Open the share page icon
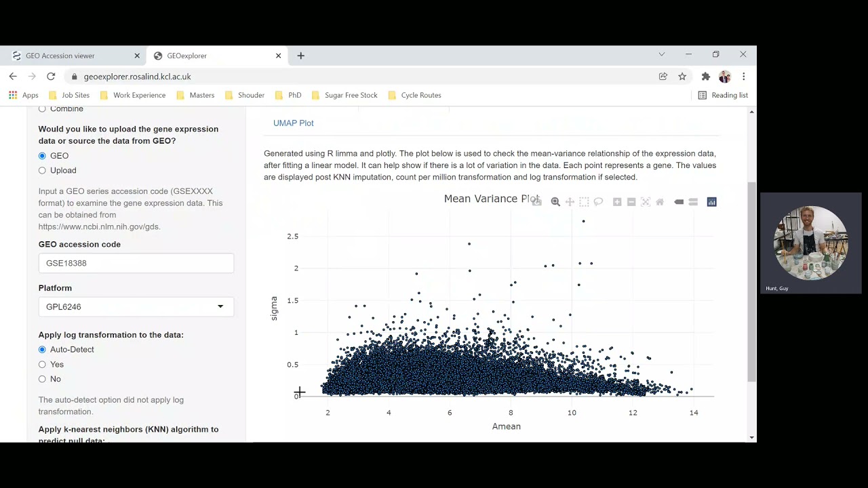This screenshot has width=868, height=488. pyautogui.click(x=663, y=77)
